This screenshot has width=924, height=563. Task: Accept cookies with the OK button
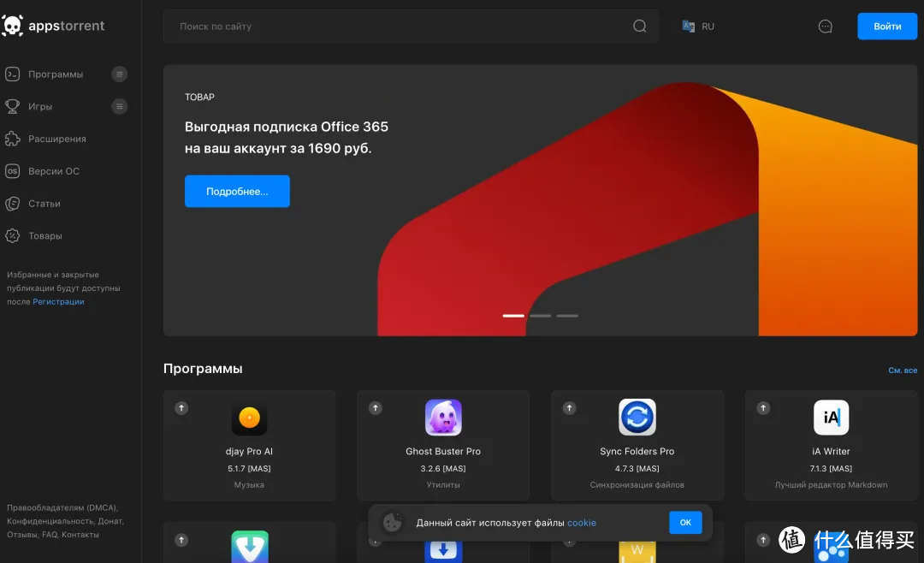point(685,522)
